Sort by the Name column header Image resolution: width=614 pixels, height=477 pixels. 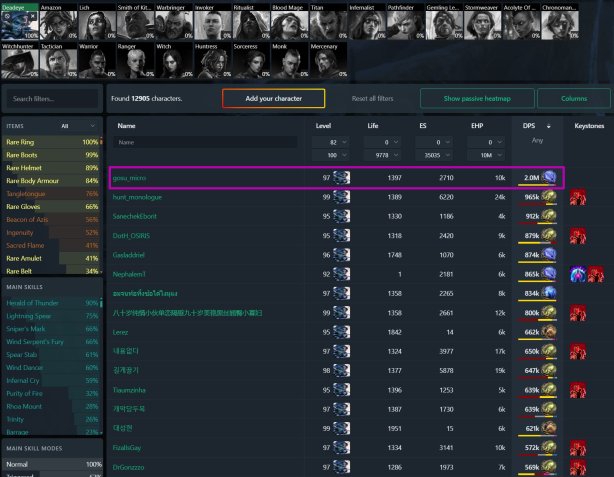click(x=126, y=126)
